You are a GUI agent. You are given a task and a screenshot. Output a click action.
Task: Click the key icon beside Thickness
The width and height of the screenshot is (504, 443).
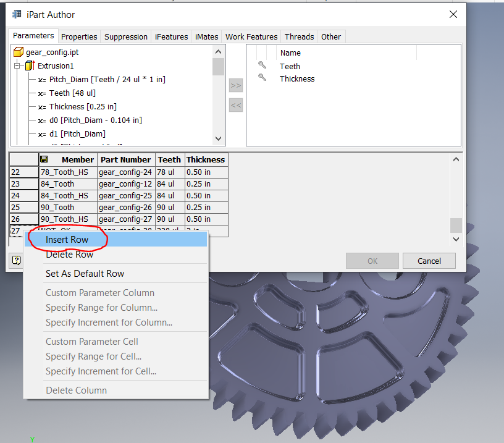(x=262, y=77)
